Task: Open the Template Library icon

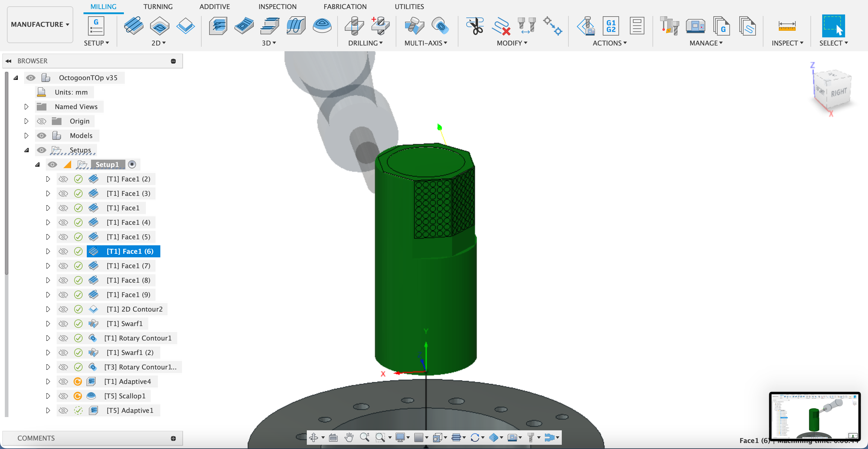Action: point(747,26)
